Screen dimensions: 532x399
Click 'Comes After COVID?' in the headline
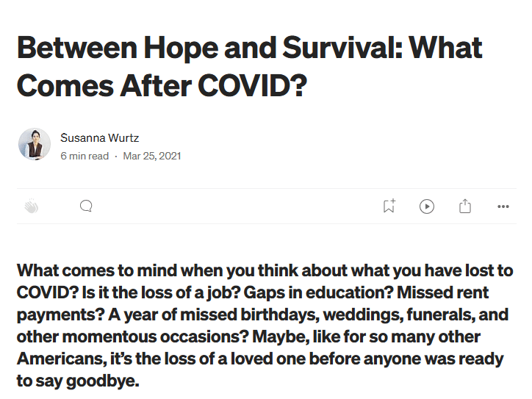(162, 85)
